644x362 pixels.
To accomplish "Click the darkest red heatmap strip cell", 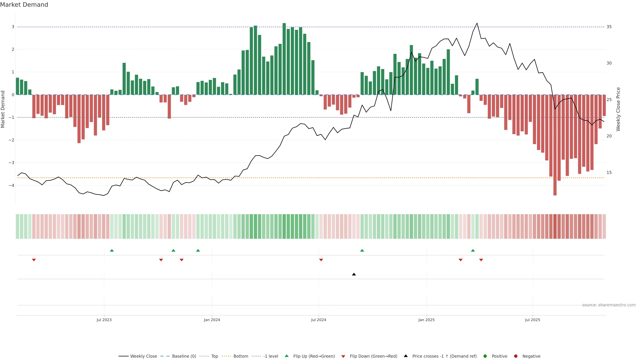I will pos(555,226).
